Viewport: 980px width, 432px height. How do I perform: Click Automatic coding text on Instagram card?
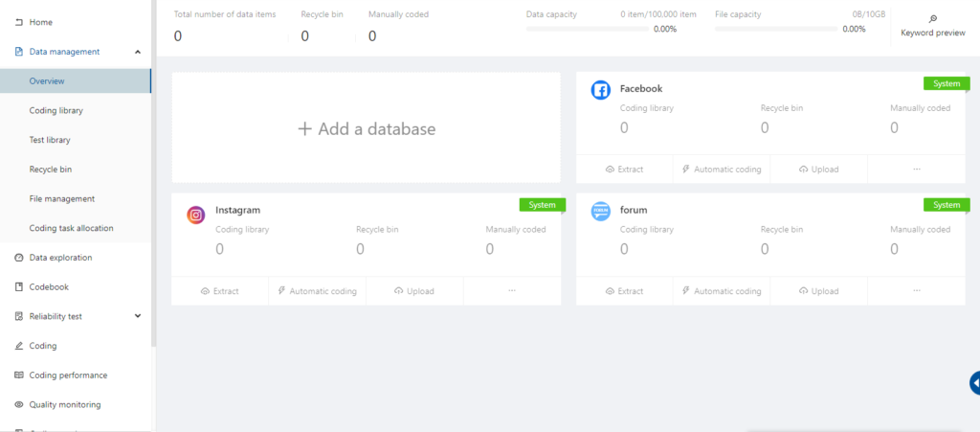click(x=323, y=291)
